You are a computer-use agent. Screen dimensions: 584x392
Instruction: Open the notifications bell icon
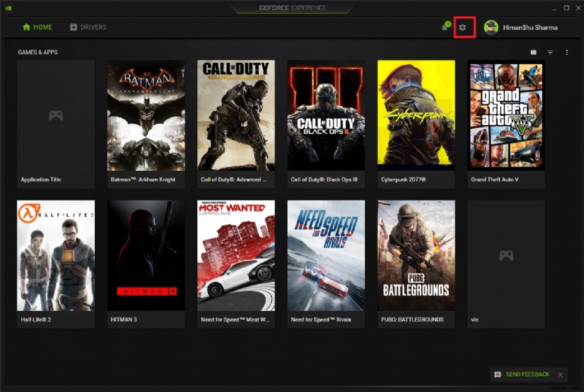[x=445, y=26]
